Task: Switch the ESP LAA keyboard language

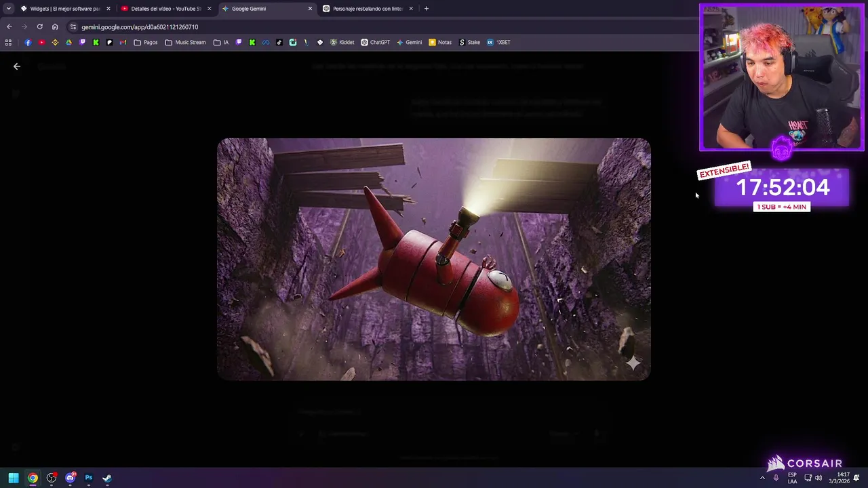Action: pos(792,478)
